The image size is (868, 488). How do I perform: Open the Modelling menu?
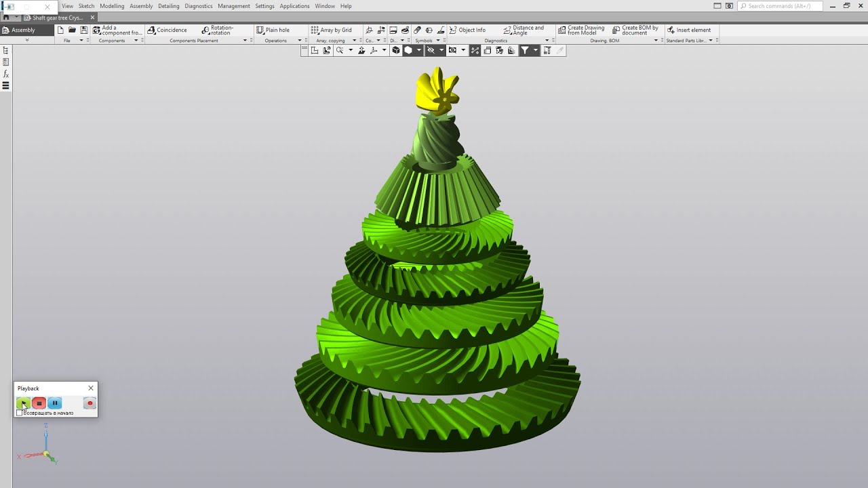(x=112, y=6)
